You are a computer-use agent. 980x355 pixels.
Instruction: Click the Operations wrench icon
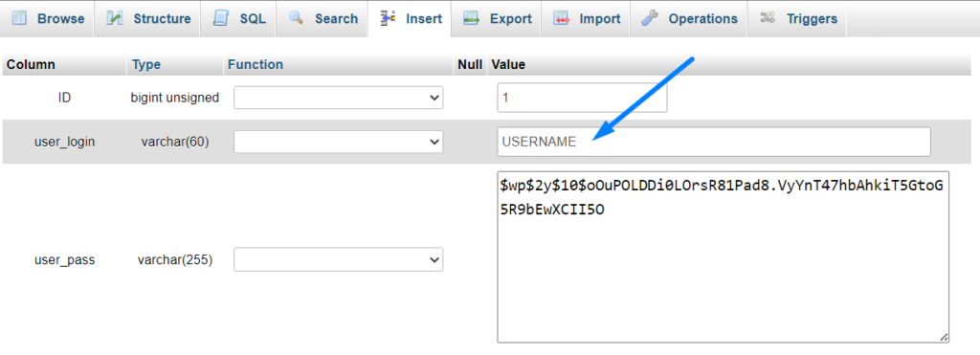coord(651,18)
